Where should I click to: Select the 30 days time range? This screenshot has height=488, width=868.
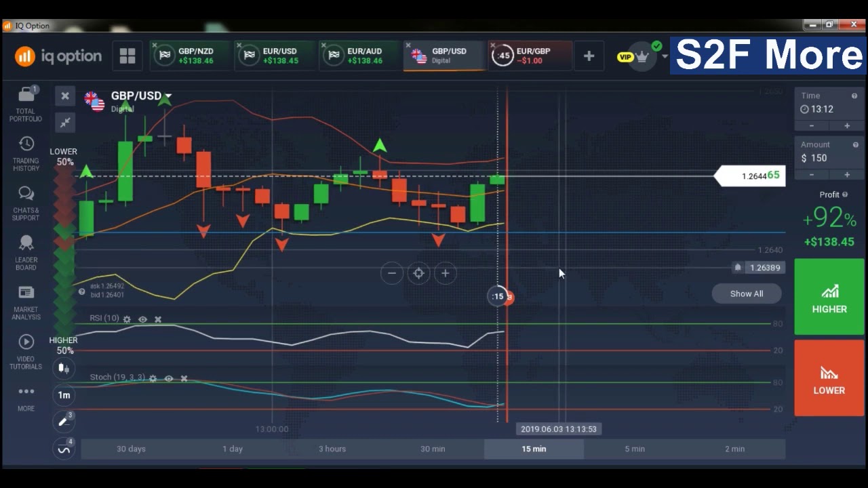[131, 449]
